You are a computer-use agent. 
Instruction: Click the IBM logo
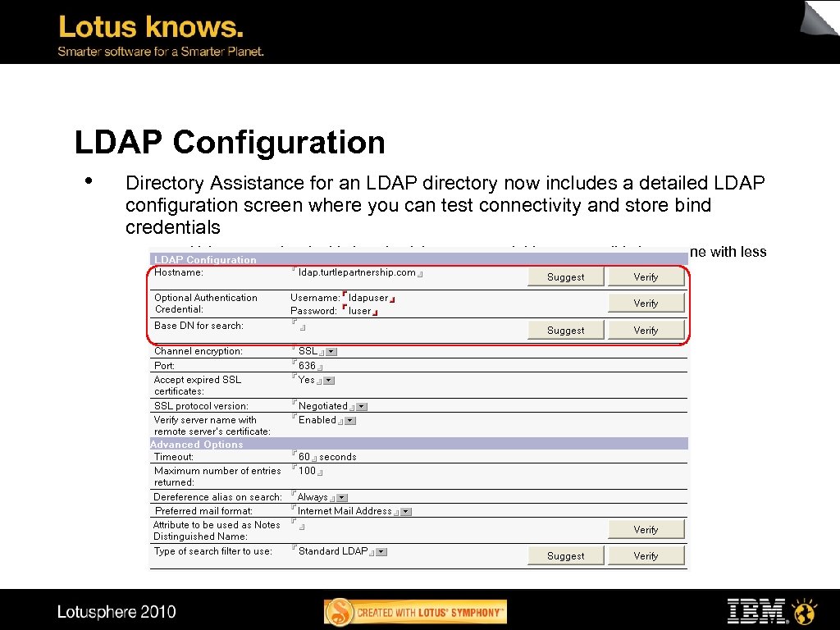(x=755, y=610)
